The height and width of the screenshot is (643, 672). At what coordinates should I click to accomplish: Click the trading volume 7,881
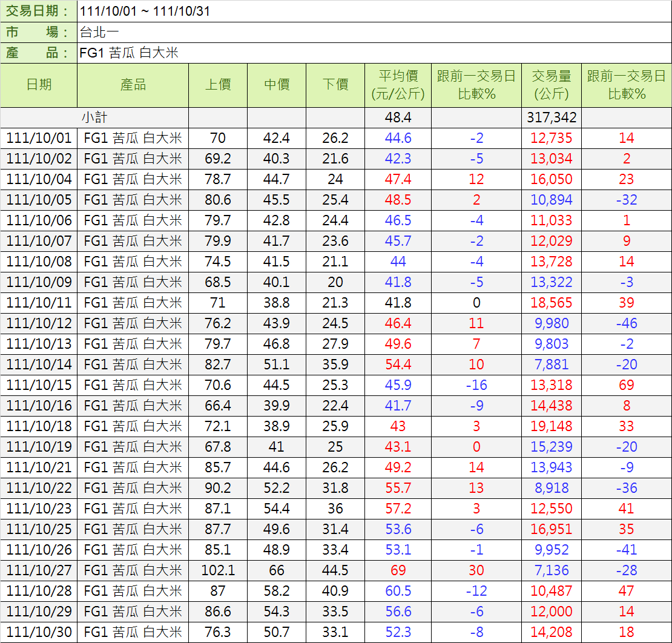point(551,364)
